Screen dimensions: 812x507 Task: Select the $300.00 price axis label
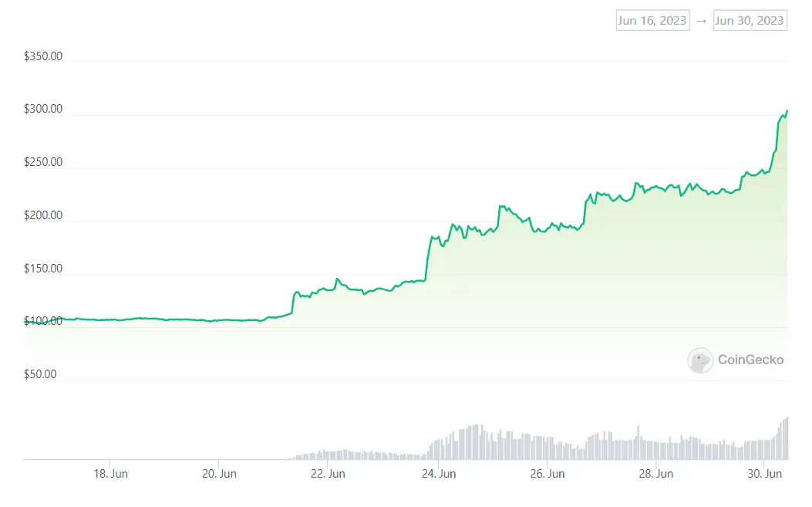tap(44, 109)
